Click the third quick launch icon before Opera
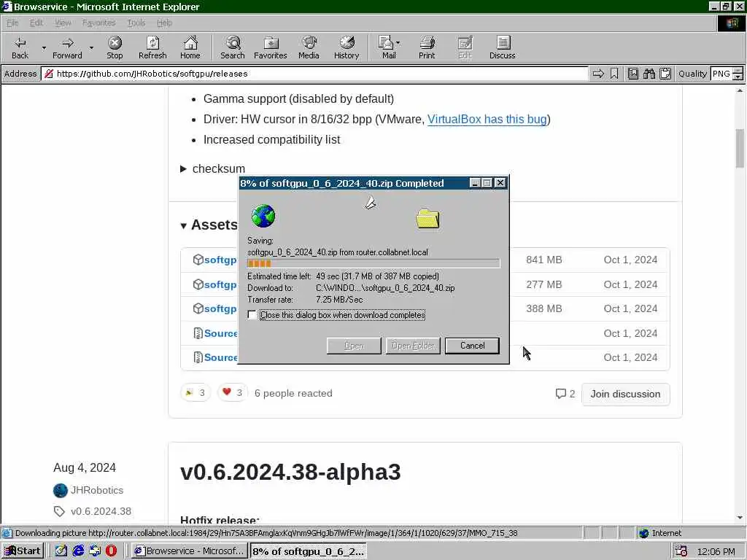747x560 pixels. tap(95, 551)
